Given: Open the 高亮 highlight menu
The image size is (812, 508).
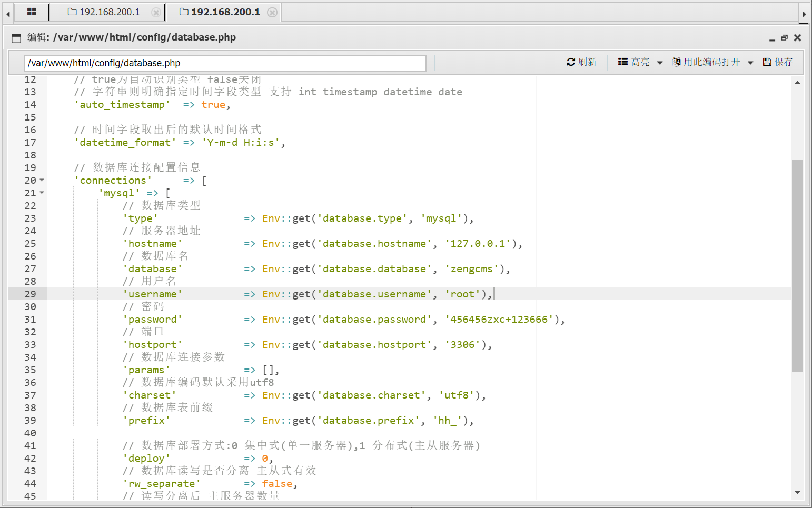Looking at the screenshot, I should (x=640, y=62).
